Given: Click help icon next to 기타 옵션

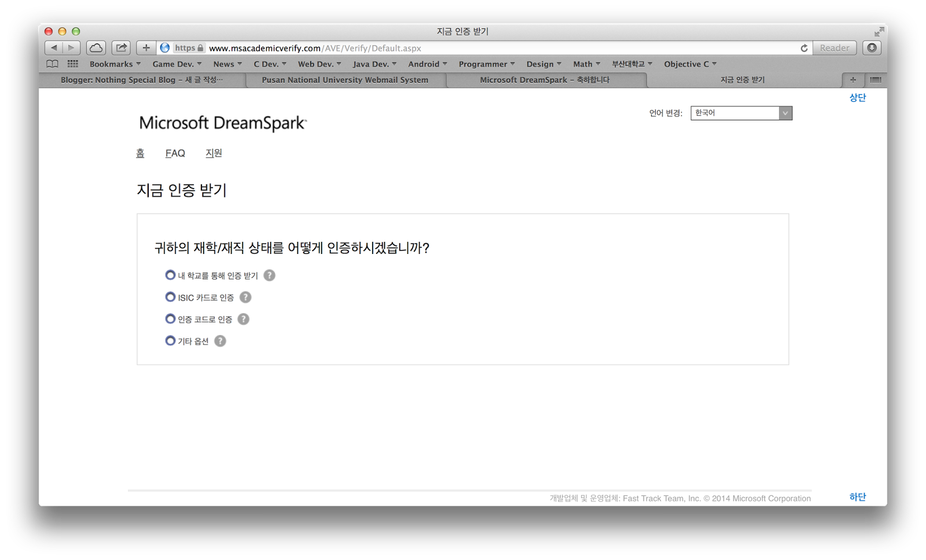Looking at the screenshot, I should pos(220,341).
